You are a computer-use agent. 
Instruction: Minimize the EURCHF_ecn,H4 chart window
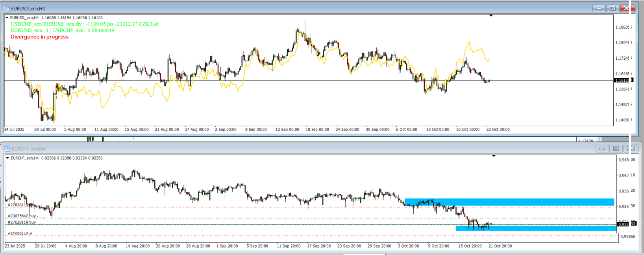602,149
